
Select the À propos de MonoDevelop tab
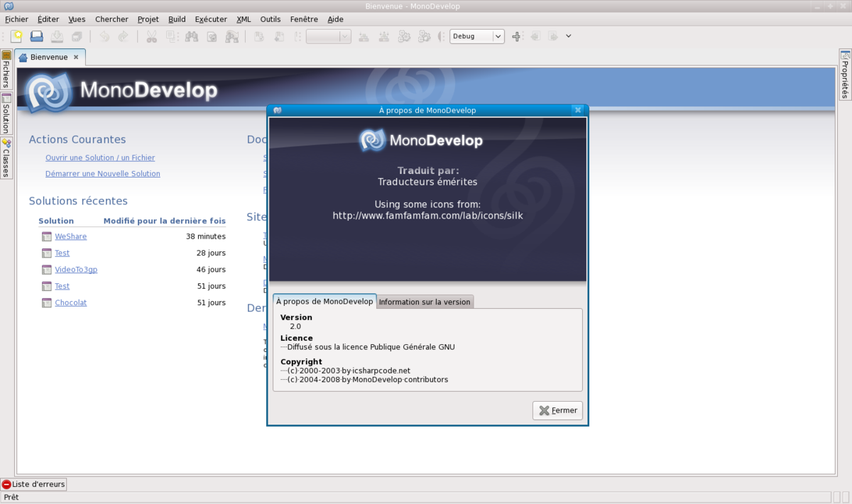[x=324, y=301]
